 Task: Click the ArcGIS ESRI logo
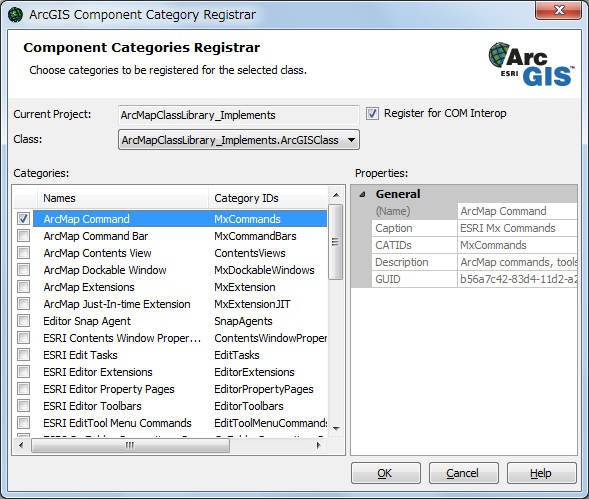[532, 64]
